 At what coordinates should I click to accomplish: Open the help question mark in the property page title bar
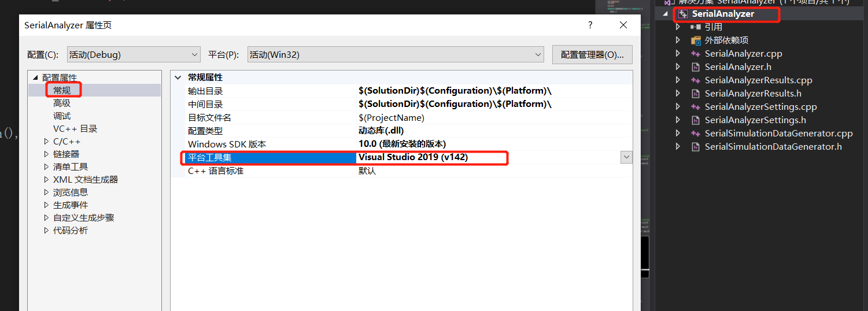(x=590, y=25)
